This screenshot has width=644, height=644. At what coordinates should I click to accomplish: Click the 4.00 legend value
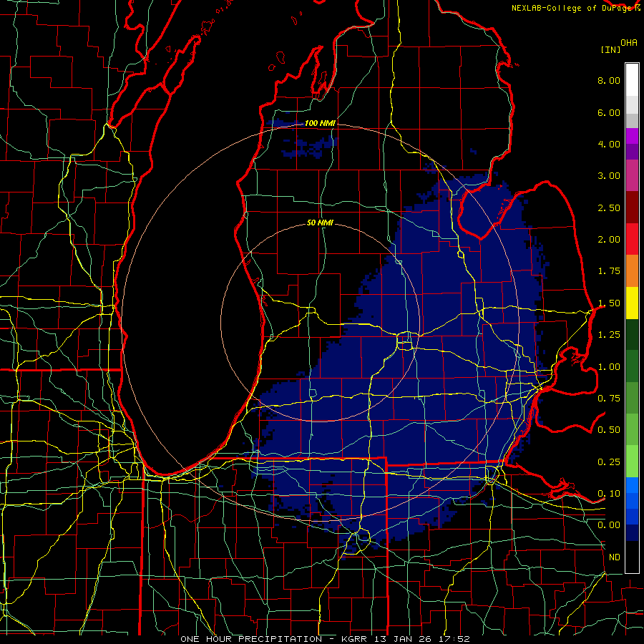[609, 144]
